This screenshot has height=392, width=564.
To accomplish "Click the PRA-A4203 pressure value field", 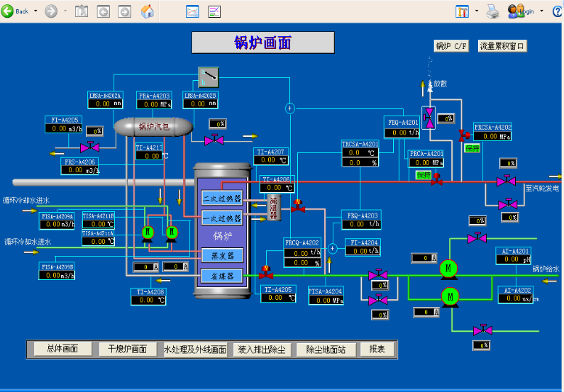I will tap(154, 104).
